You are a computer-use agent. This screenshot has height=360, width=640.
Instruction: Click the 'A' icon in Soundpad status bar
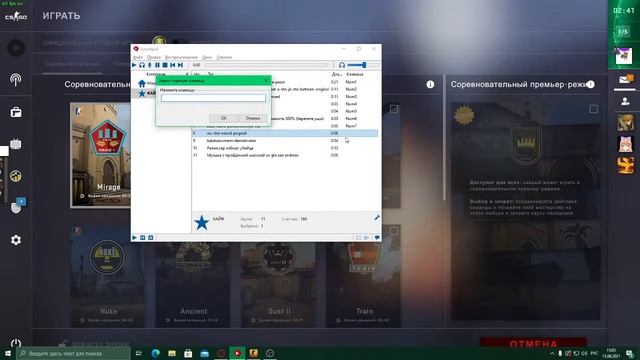click(150, 238)
